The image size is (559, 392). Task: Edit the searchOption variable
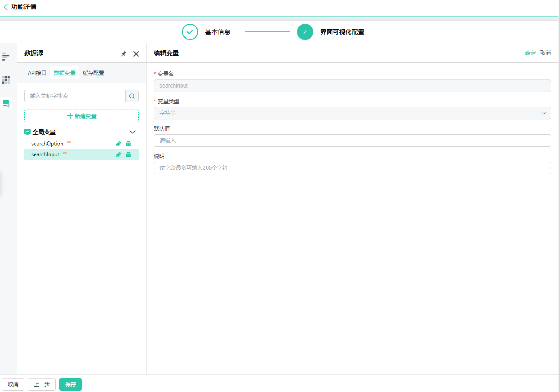tap(119, 144)
